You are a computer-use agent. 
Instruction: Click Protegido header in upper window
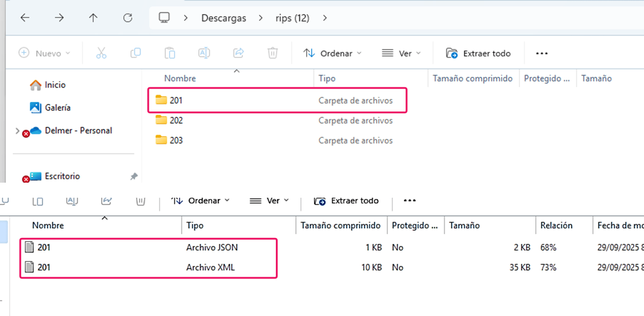tap(547, 79)
